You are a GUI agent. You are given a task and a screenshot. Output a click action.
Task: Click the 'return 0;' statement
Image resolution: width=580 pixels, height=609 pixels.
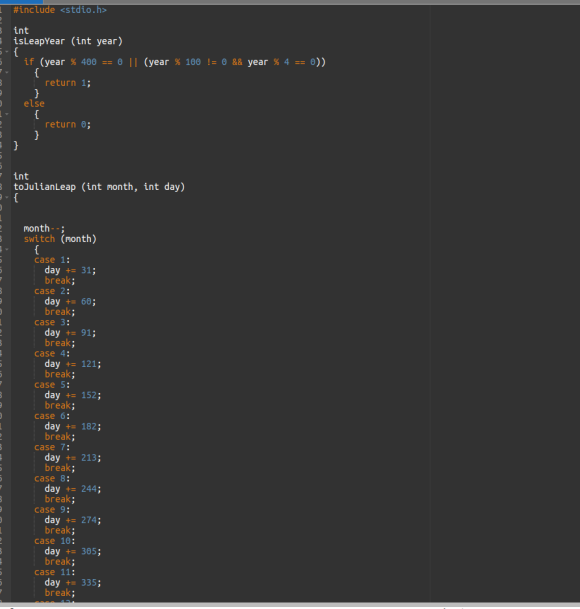pos(68,124)
